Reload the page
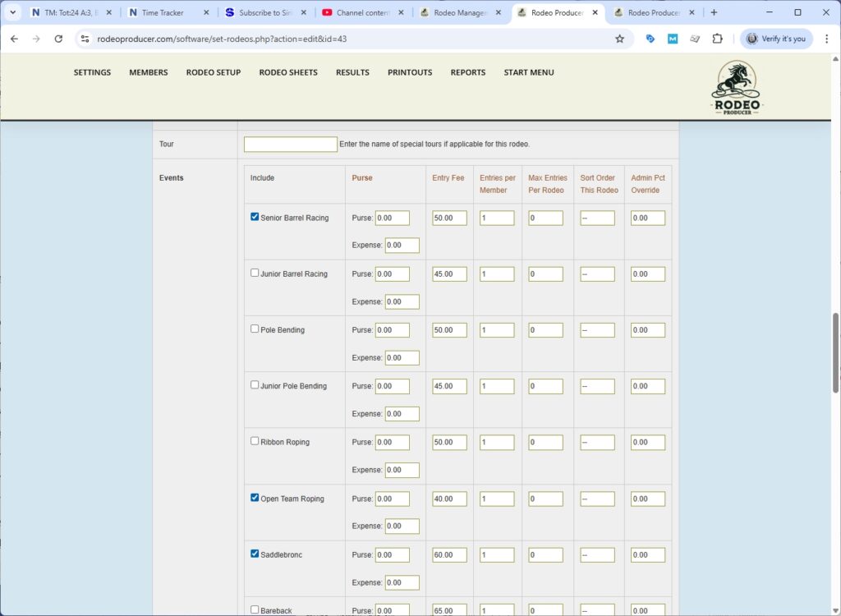841x616 pixels. (58, 39)
